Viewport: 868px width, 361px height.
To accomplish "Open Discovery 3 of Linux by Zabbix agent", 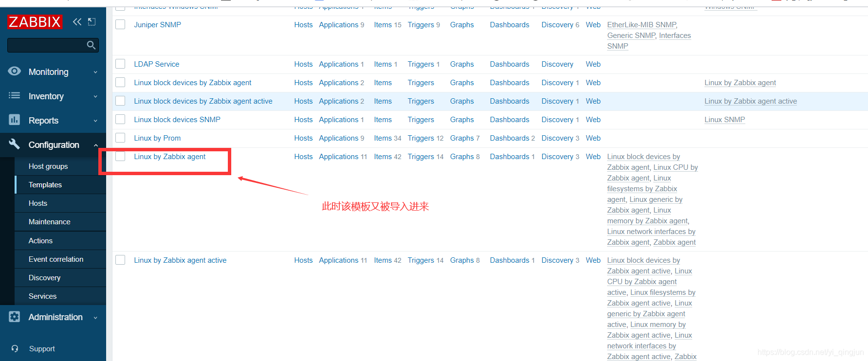I will 560,157.
